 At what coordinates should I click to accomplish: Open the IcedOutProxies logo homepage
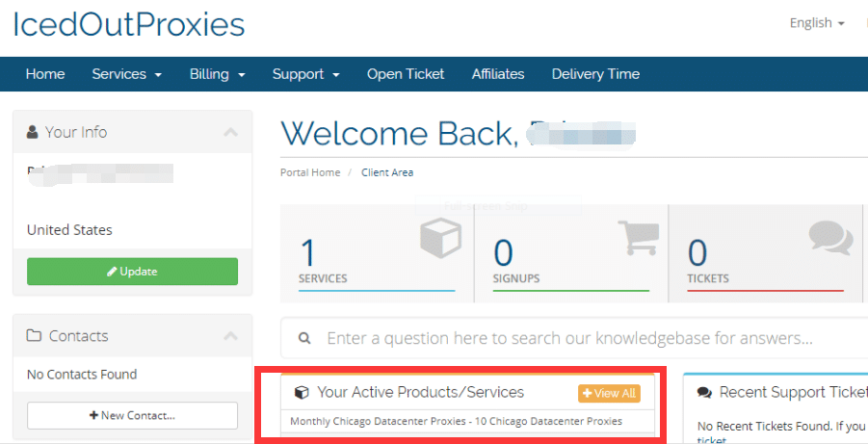coord(128,25)
